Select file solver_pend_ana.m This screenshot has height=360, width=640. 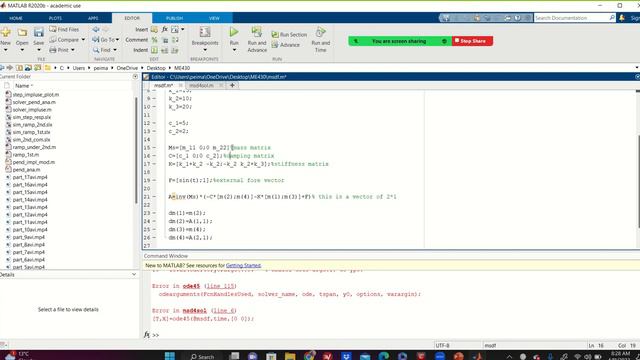coord(34,102)
